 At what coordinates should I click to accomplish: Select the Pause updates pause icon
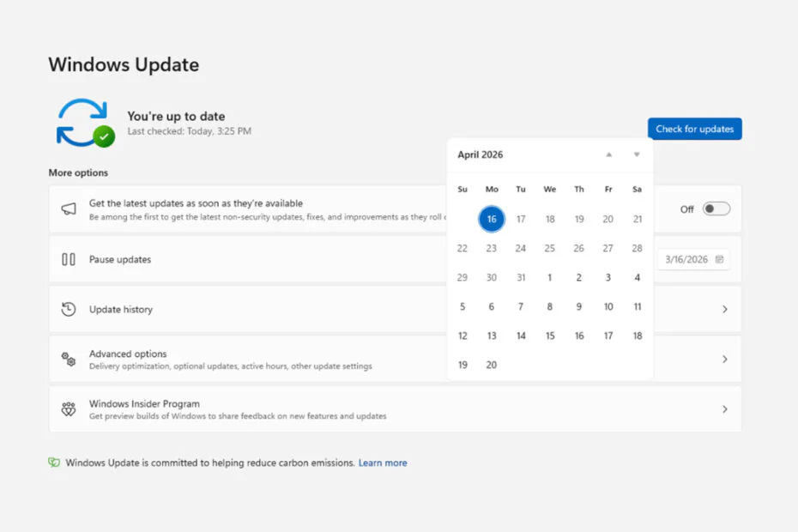tap(70, 259)
